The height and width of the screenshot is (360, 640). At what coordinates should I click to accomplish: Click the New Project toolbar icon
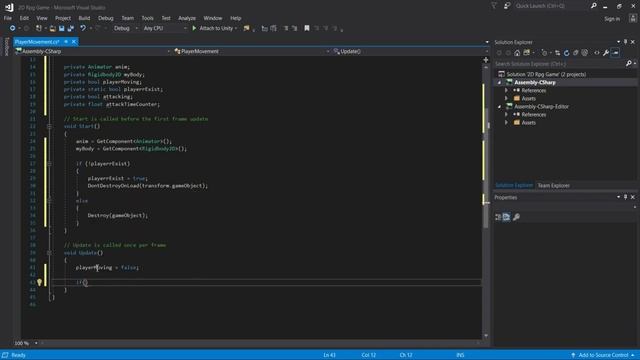(x=39, y=28)
